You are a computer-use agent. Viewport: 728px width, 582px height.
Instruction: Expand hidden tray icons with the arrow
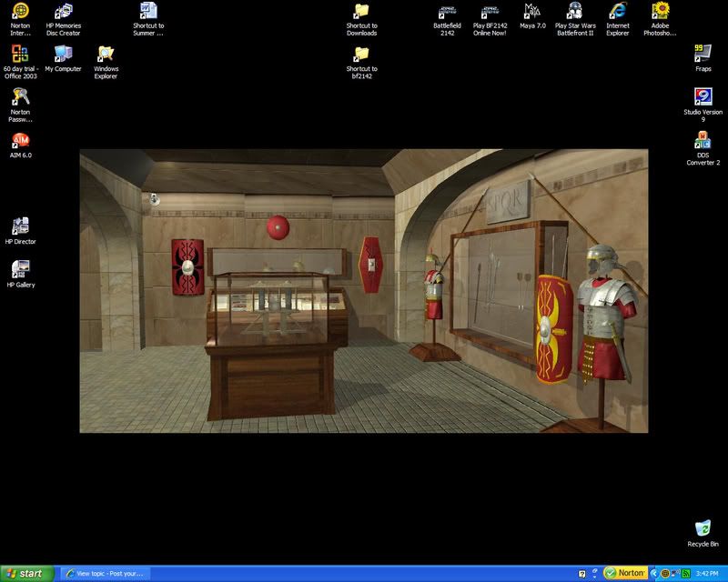click(654, 574)
